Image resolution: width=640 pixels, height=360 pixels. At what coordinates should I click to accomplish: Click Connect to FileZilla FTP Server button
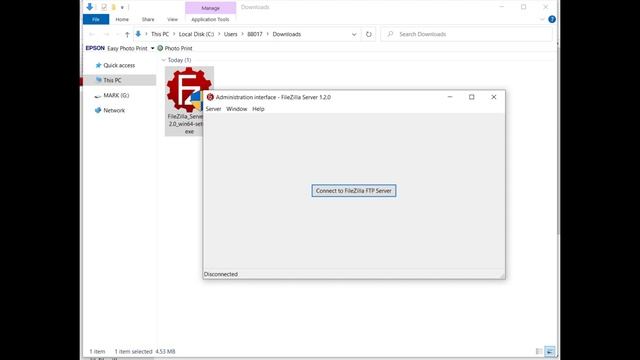click(x=354, y=191)
